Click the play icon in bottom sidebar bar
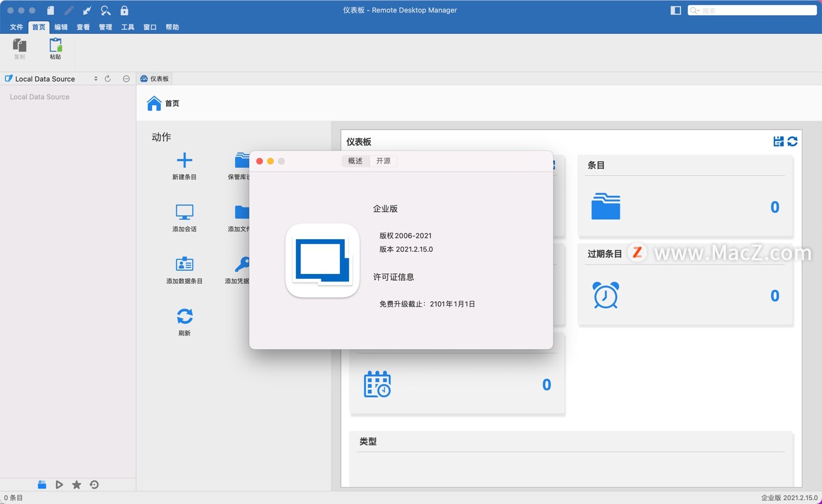 (x=59, y=484)
